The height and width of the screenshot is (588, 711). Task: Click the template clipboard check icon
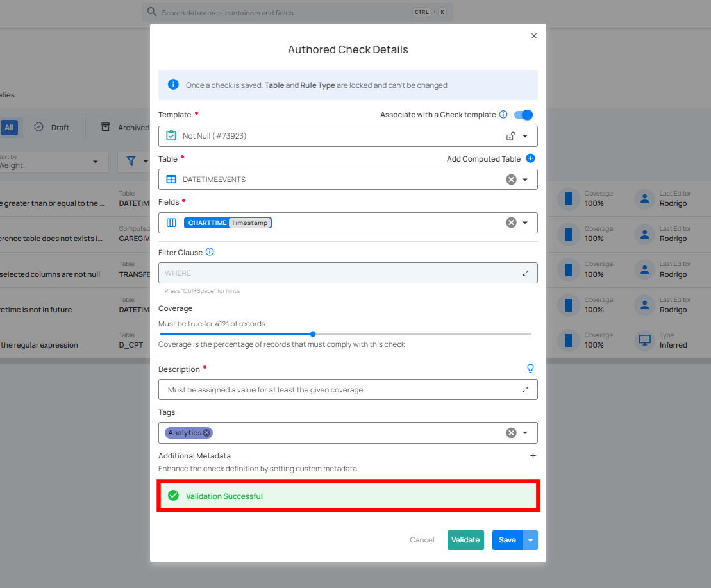tap(171, 135)
